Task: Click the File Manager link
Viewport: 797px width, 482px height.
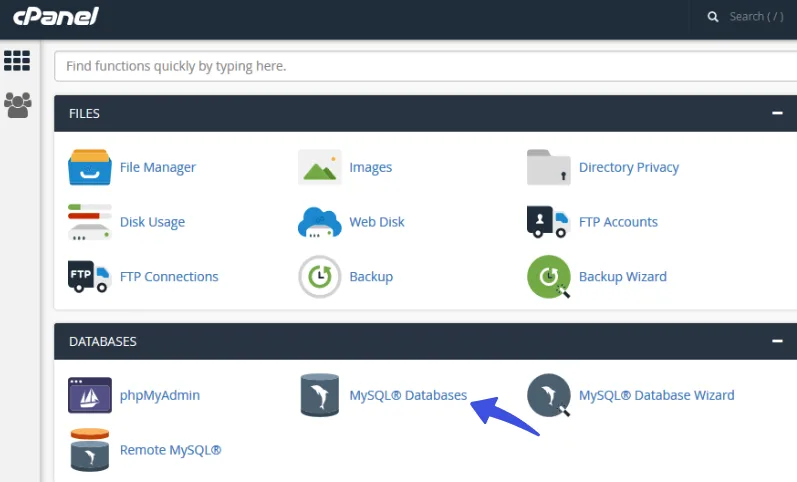Action: 158,167
